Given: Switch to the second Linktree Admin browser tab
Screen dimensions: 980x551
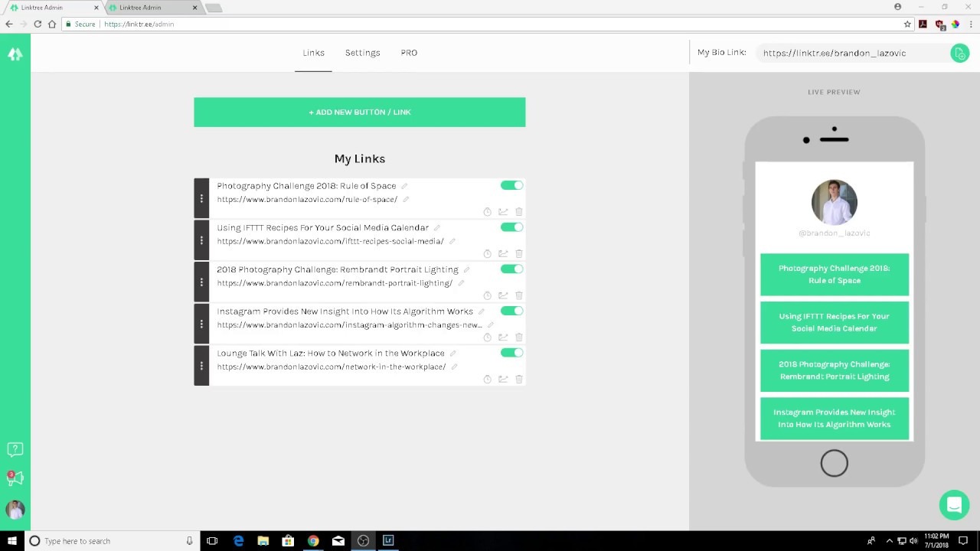Looking at the screenshot, I should point(150,8).
